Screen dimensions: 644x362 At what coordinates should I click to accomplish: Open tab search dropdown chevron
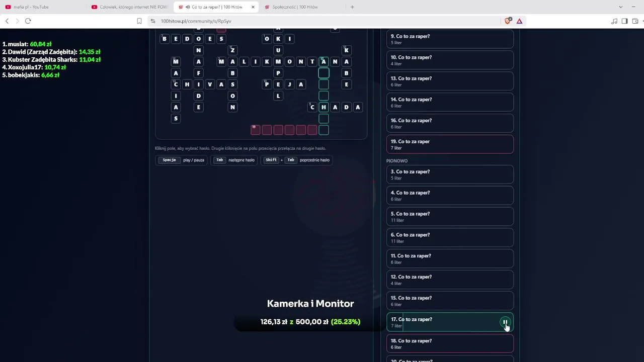[620, 7]
